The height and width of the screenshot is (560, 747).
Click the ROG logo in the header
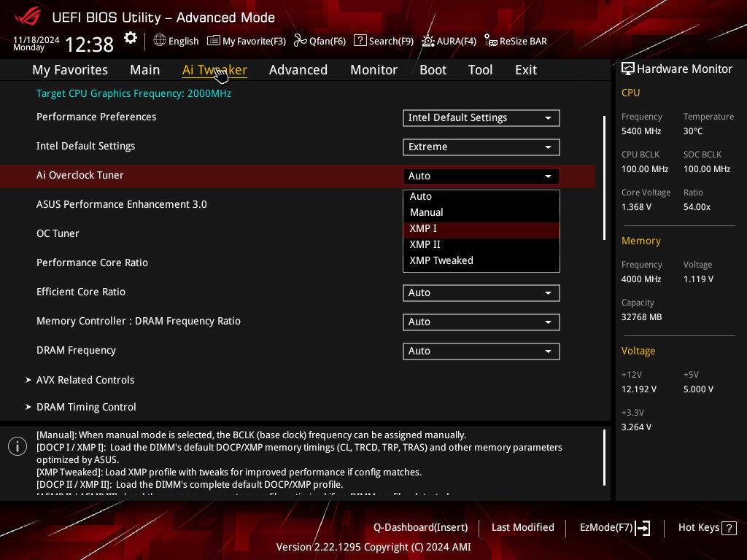[28, 17]
